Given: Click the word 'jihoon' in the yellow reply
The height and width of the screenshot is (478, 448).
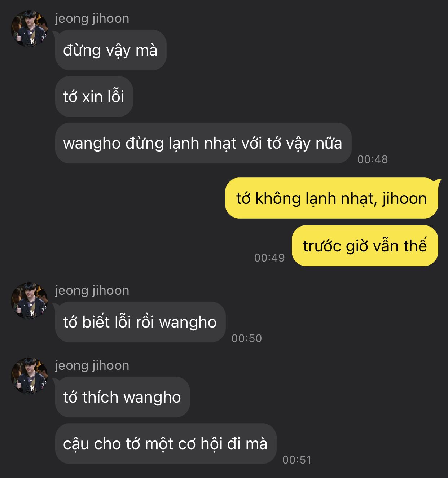Looking at the screenshot, I should click(404, 199).
